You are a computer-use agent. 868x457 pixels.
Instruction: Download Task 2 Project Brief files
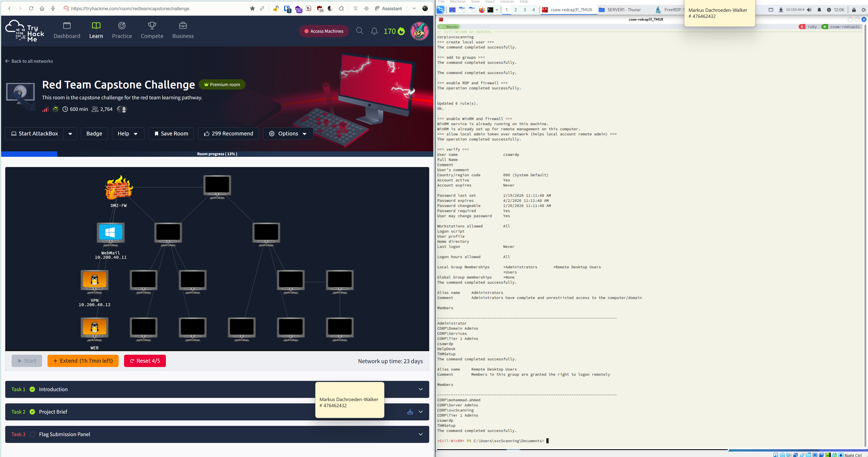(410, 412)
